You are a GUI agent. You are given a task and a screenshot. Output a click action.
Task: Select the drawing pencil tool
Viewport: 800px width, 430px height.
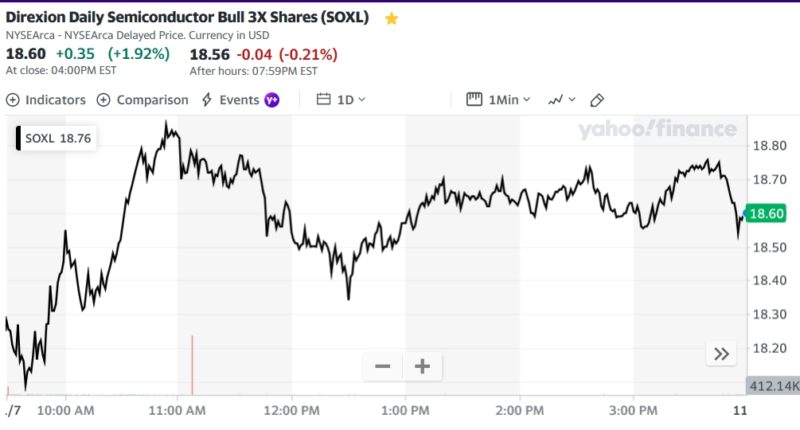coord(597,100)
